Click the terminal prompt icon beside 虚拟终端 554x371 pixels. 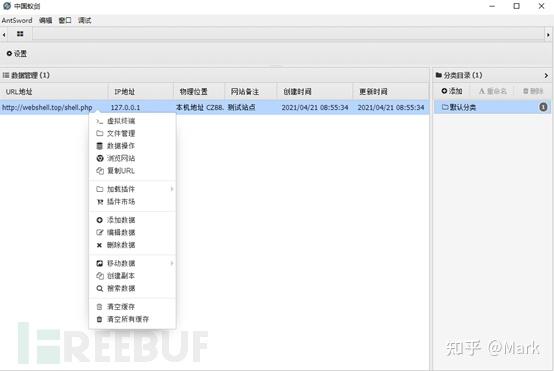tap(100, 121)
